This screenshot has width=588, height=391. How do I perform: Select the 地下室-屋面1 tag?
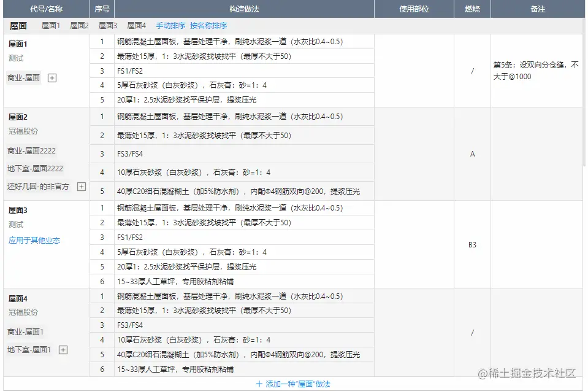point(29,350)
